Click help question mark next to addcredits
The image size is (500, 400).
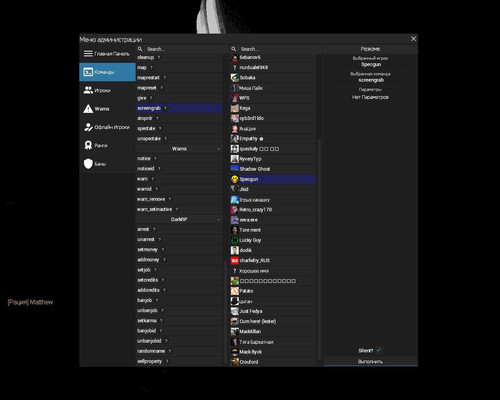click(164, 290)
